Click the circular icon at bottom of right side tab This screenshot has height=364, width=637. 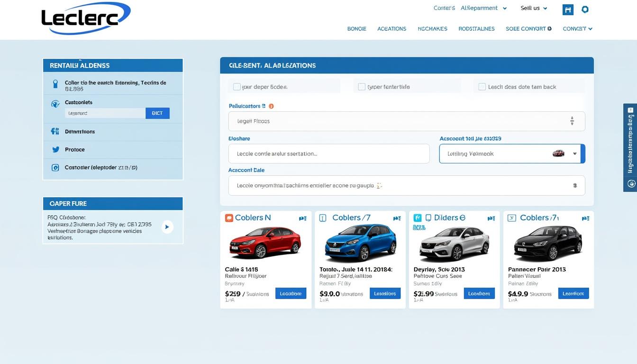tap(631, 183)
